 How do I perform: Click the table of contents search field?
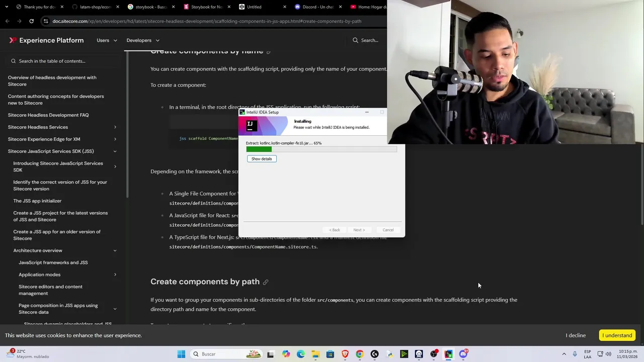pyautogui.click(x=63, y=61)
